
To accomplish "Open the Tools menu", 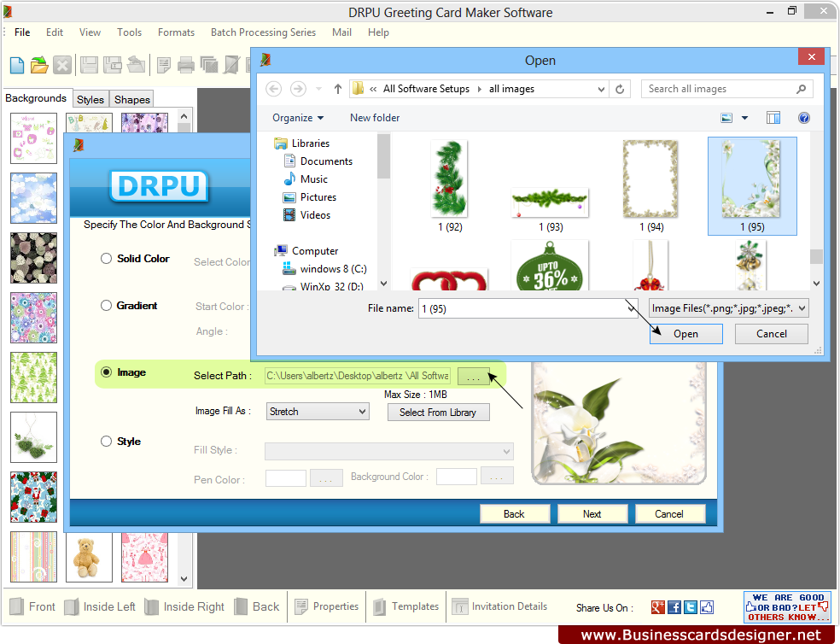I will [x=130, y=32].
